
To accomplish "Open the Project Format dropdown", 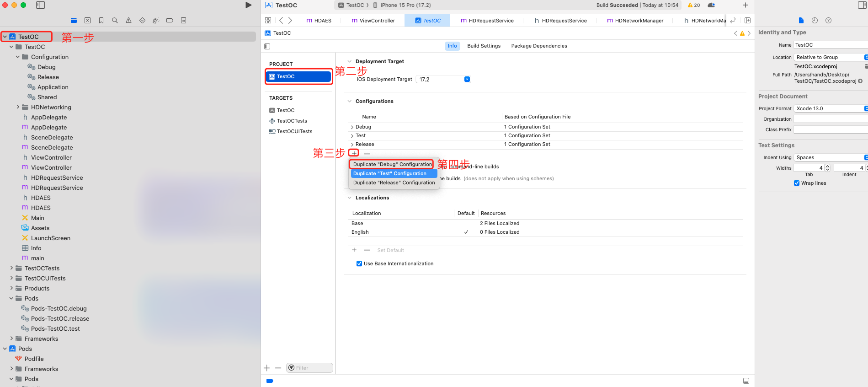I will 831,108.
